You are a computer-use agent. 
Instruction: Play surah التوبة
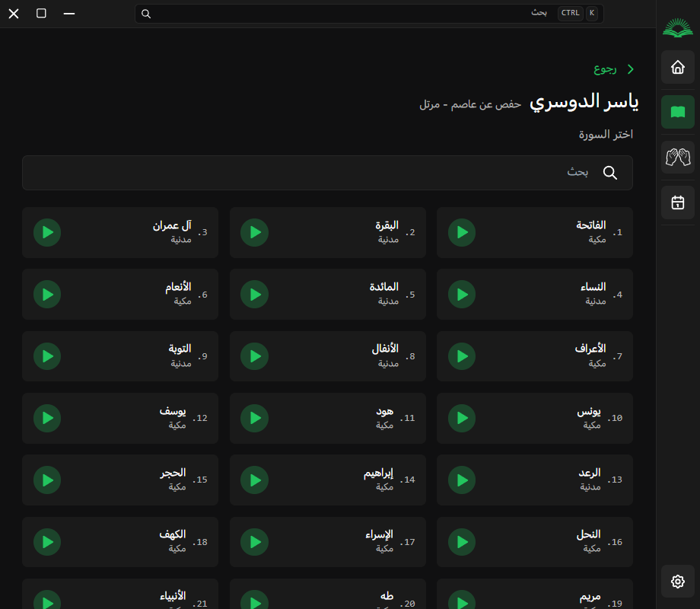point(47,356)
